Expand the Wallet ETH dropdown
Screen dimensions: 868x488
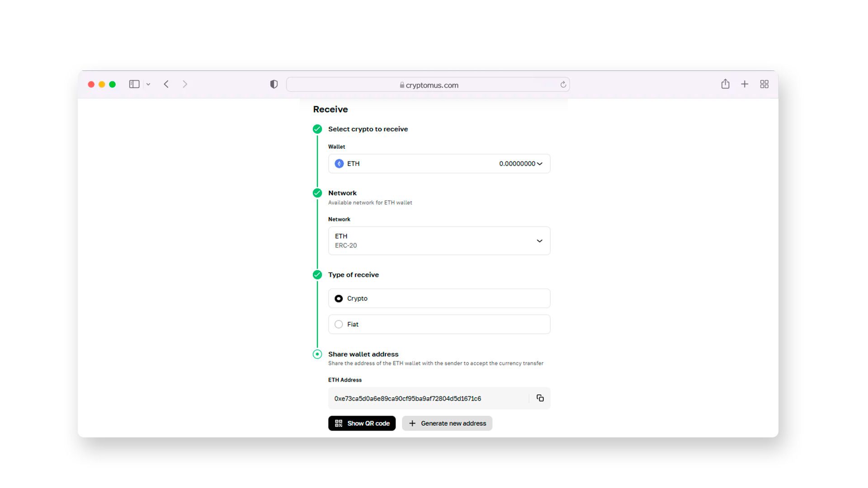[539, 164]
